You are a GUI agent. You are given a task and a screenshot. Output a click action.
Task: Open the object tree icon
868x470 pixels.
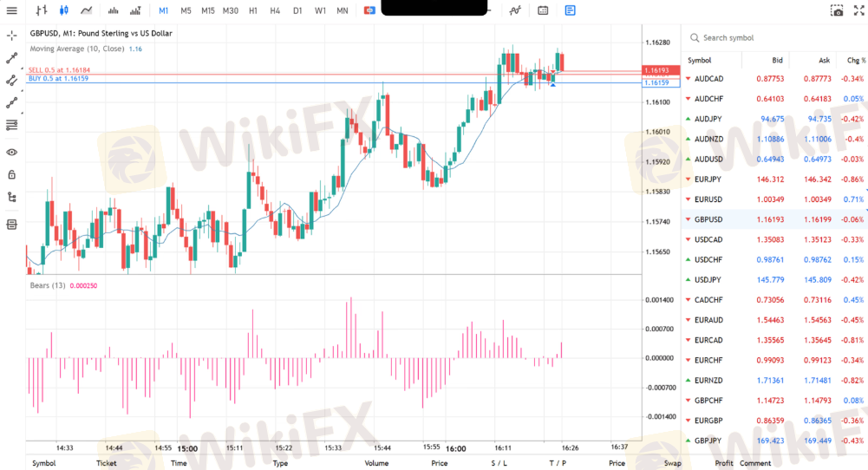[11, 197]
